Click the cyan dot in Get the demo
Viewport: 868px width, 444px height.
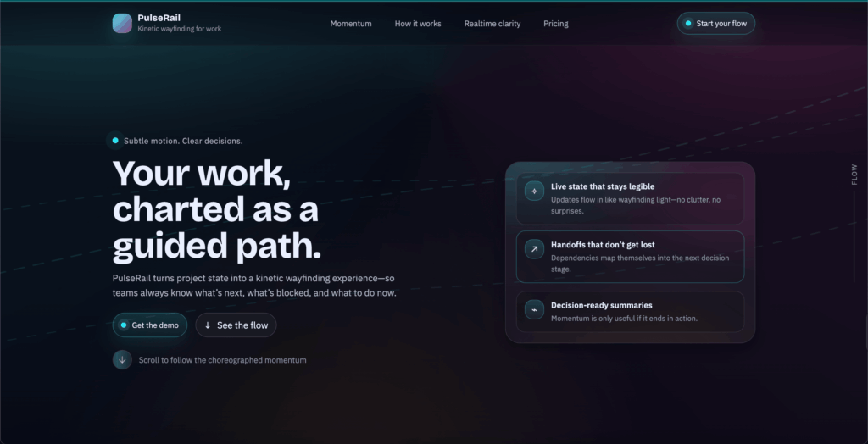point(124,325)
